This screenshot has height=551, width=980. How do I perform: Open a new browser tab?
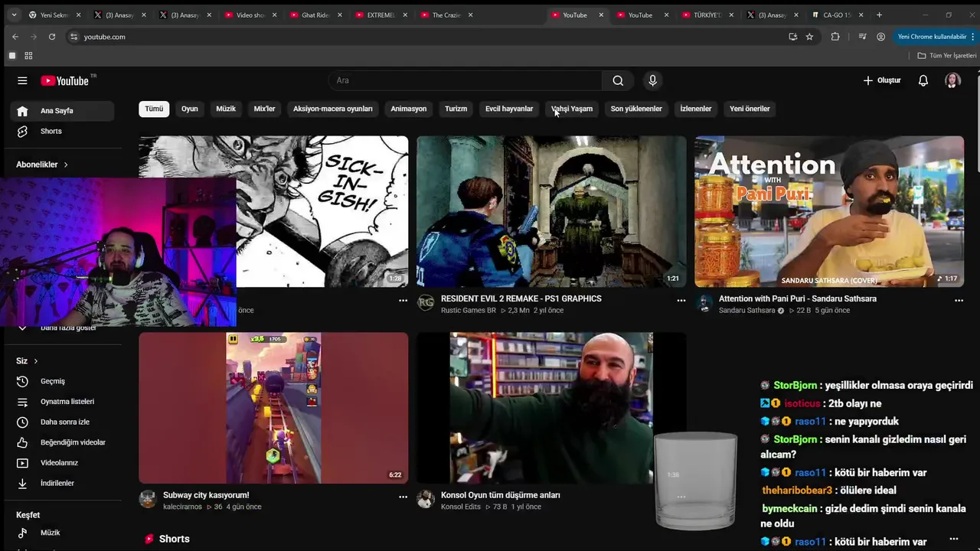click(x=879, y=15)
